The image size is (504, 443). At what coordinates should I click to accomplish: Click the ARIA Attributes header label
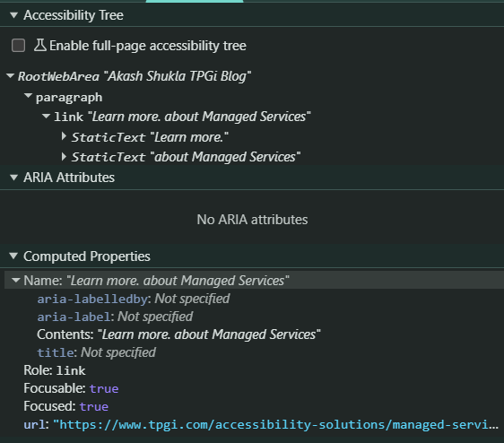click(69, 178)
